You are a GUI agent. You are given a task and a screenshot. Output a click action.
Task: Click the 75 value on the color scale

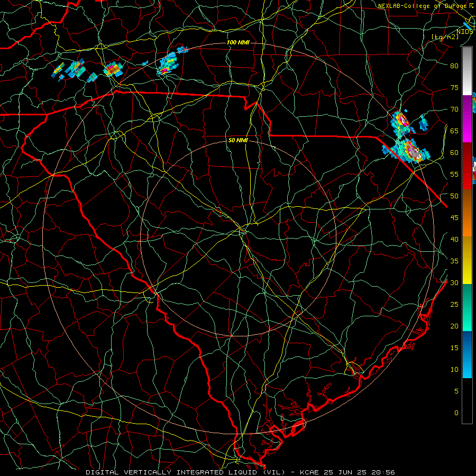tap(454, 88)
